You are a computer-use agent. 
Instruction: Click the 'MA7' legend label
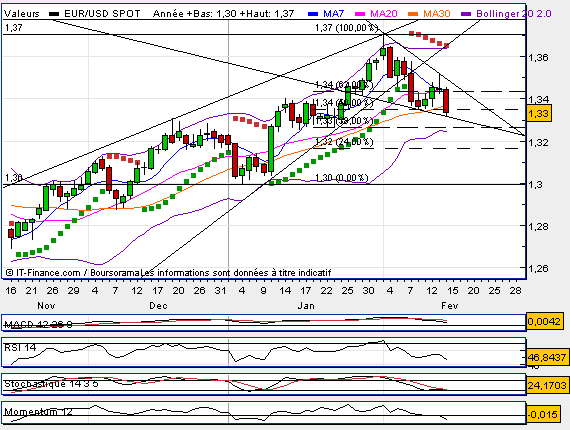pos(333,14)
